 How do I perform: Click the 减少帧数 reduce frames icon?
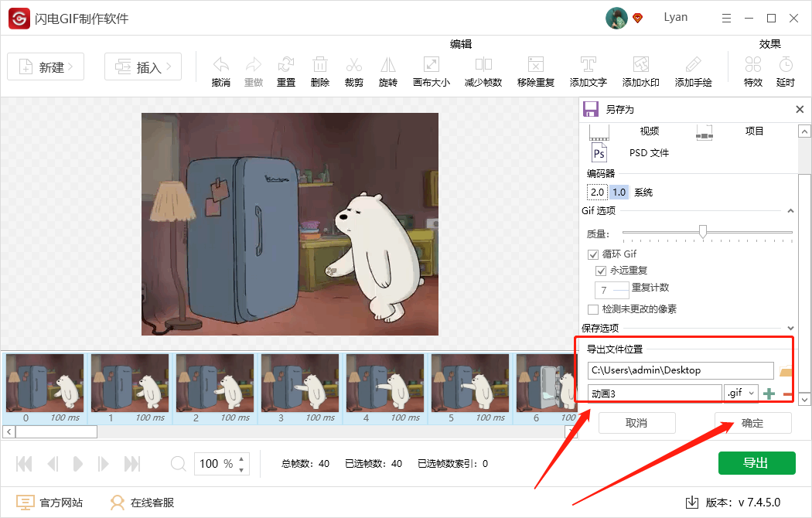pos(483,65)
